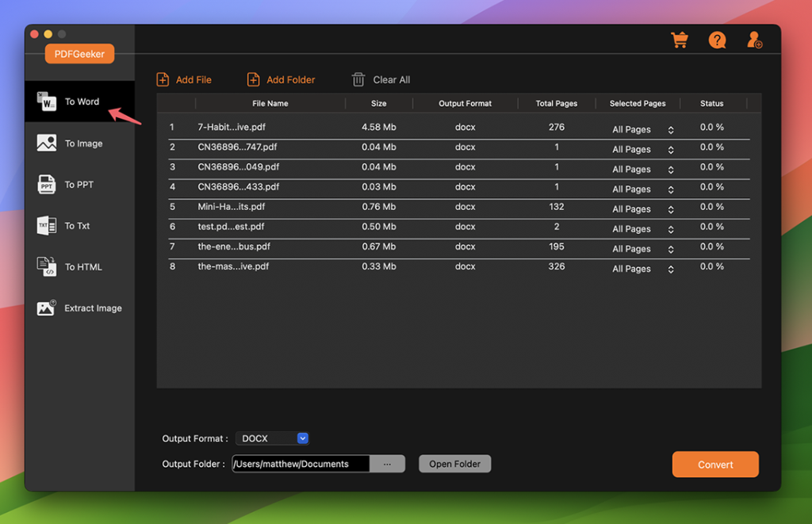This screenshot has width=812, height=524.
Task: Click the Add Folder label
Action: point(290,80)
